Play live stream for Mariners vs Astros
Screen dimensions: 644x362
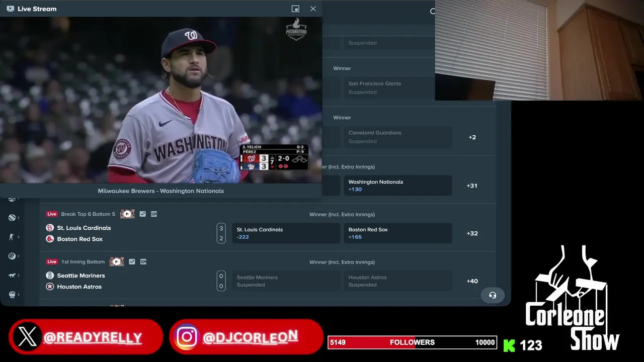tap(117, 261)
